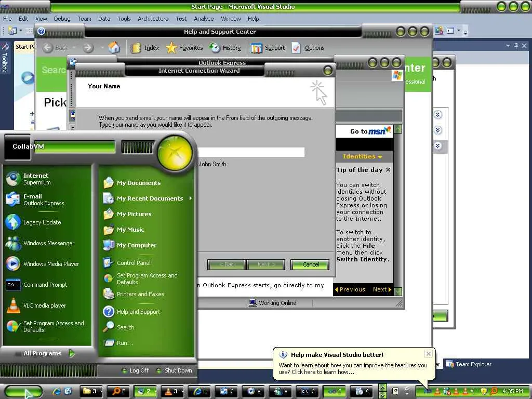Click Next tip in Outlook Express
Screen dimensions: 532x399
[x=382, y=289]
